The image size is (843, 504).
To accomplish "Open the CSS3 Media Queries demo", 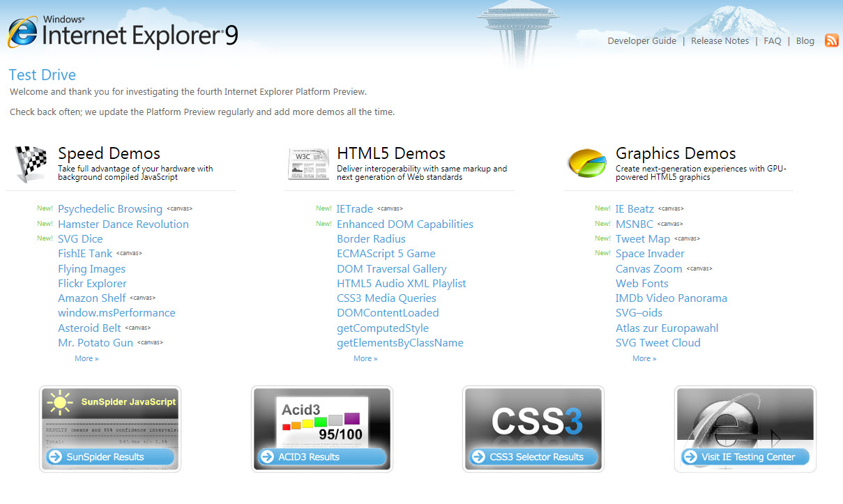I will 388,298.
